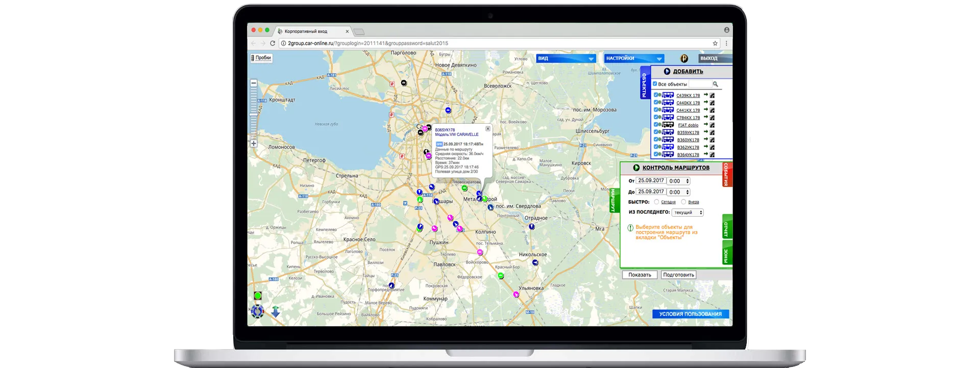The image size is (980, 368).
Task: Click the play icon beside КОНТРОЛЬ МАРШРУТОВ
Action: [636, 168]
